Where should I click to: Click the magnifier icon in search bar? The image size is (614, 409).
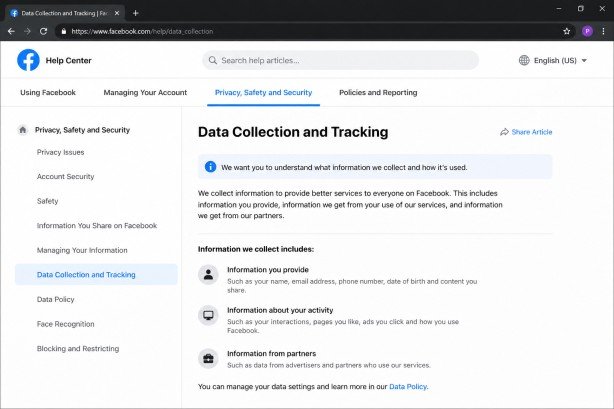tap(213, 60)
